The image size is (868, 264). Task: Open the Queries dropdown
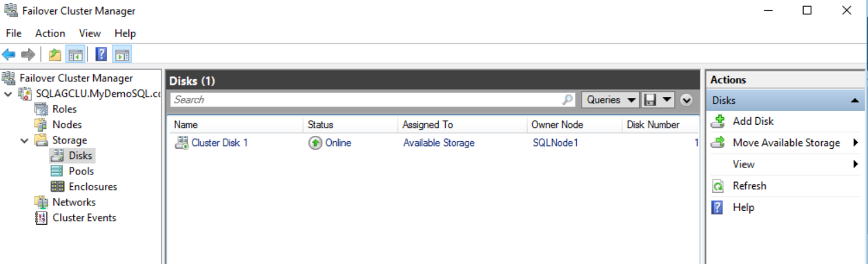pos(611,100)
